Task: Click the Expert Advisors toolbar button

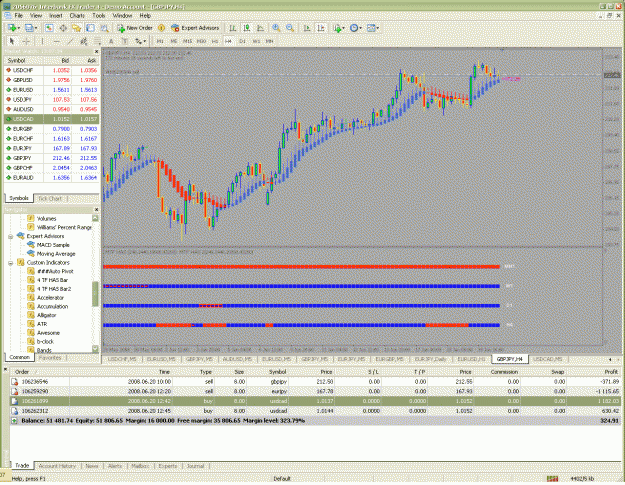Action: point(195,28)
